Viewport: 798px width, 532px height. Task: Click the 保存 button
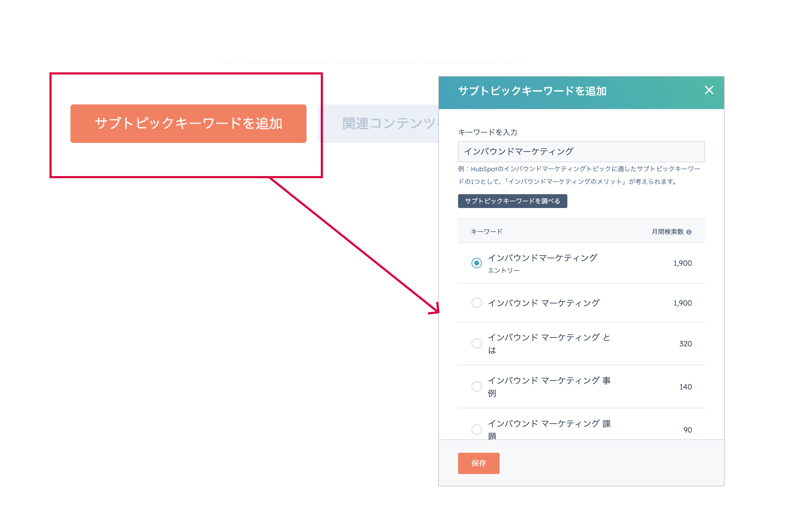pos(478,463)
